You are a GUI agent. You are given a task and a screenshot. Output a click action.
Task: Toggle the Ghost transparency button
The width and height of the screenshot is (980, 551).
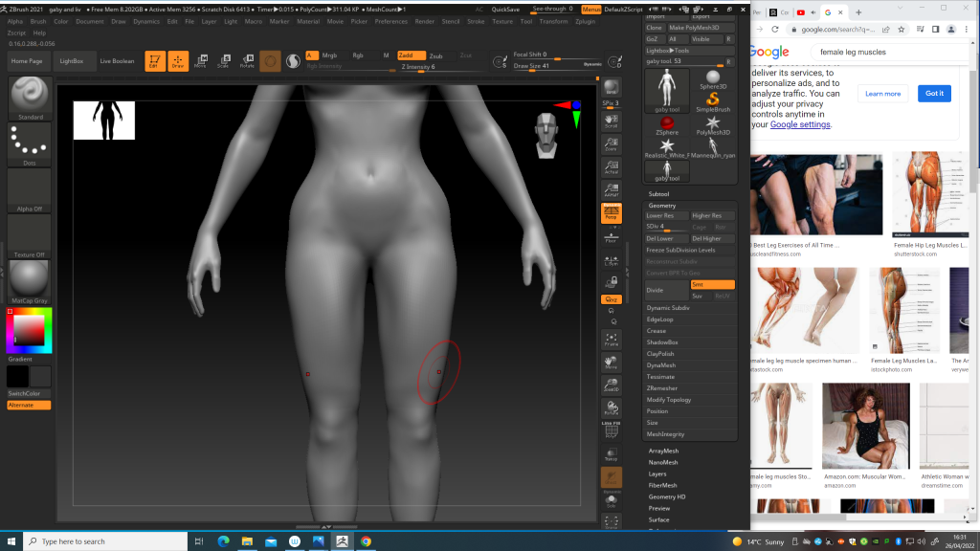(x=612, y=477)
